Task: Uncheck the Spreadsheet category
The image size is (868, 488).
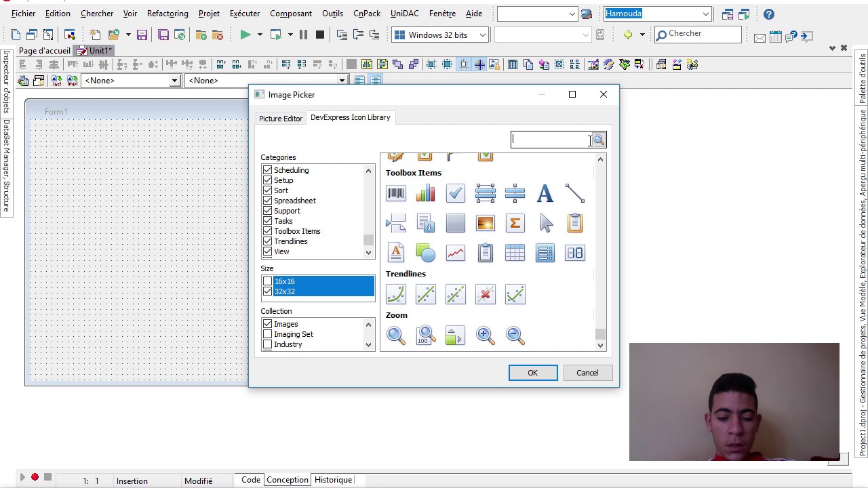Action: point(267,201)
